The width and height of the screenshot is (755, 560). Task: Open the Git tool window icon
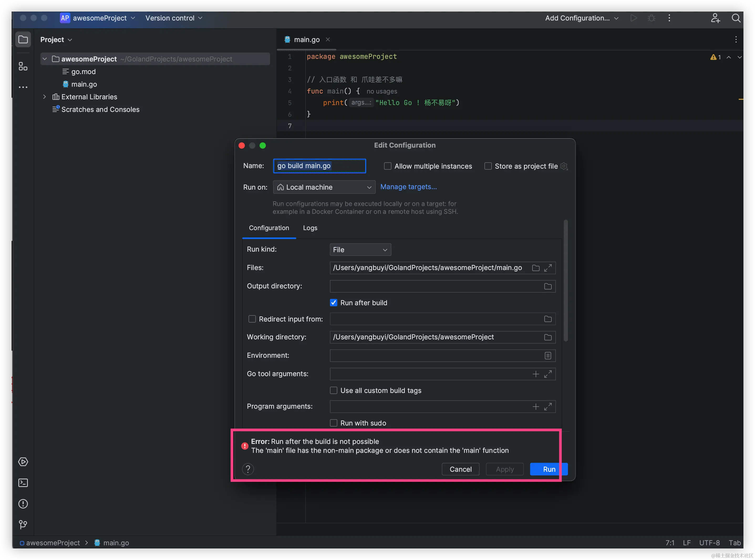pos(23,525)
